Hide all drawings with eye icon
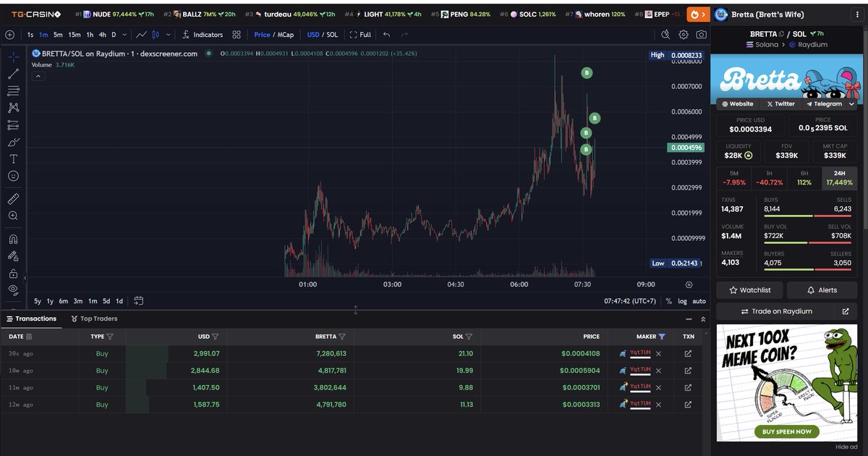The height and width of the screenshot is (456, 868). tap(13, 290)
